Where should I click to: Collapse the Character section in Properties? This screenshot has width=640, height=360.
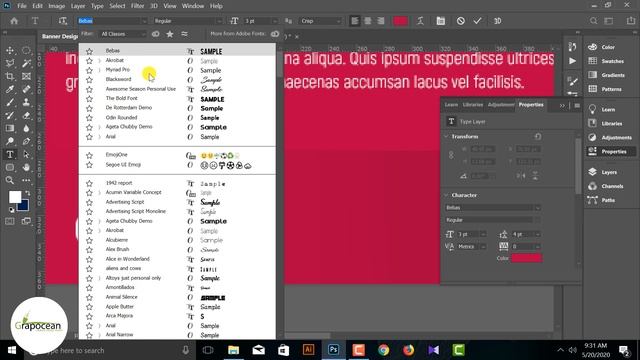coord(446,195)
